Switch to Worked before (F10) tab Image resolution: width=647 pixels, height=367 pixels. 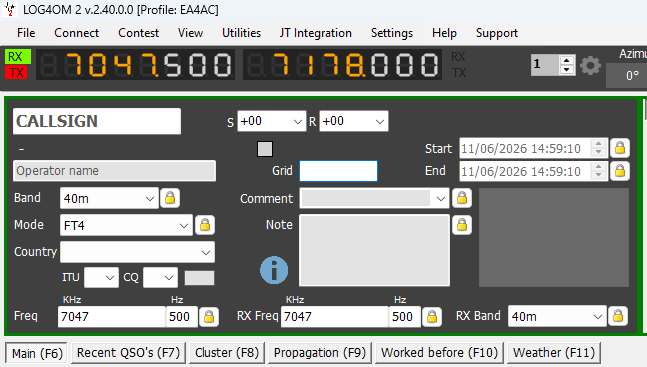point(439,353)
